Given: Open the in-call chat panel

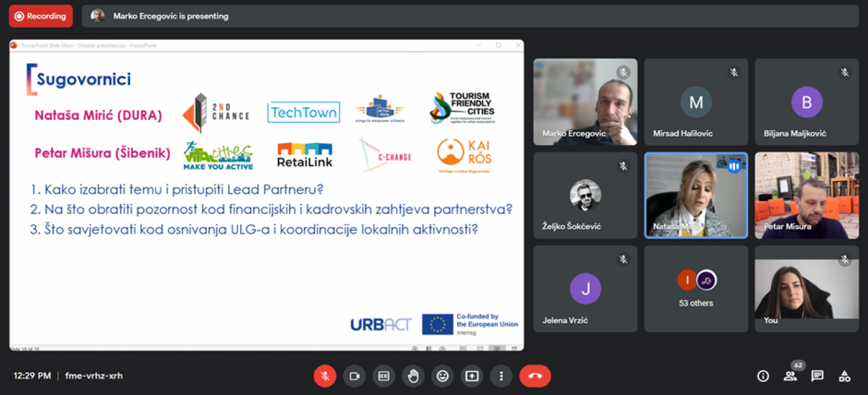Looking at the screenshot, I should tap(817, 376).
